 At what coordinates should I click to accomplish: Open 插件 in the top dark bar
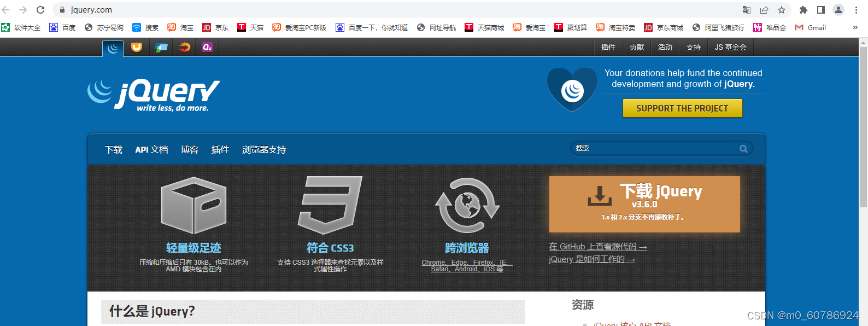tap(608, 47)
